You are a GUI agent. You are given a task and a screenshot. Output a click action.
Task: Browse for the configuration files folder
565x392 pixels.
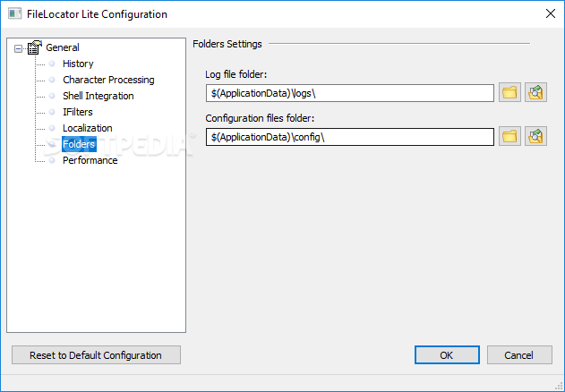(x=509, y=136)
